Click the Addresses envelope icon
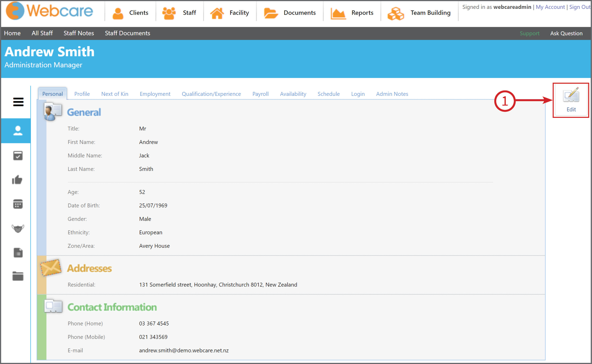The image size is (592, 364). pyautogui.click(x=51, y=267)
